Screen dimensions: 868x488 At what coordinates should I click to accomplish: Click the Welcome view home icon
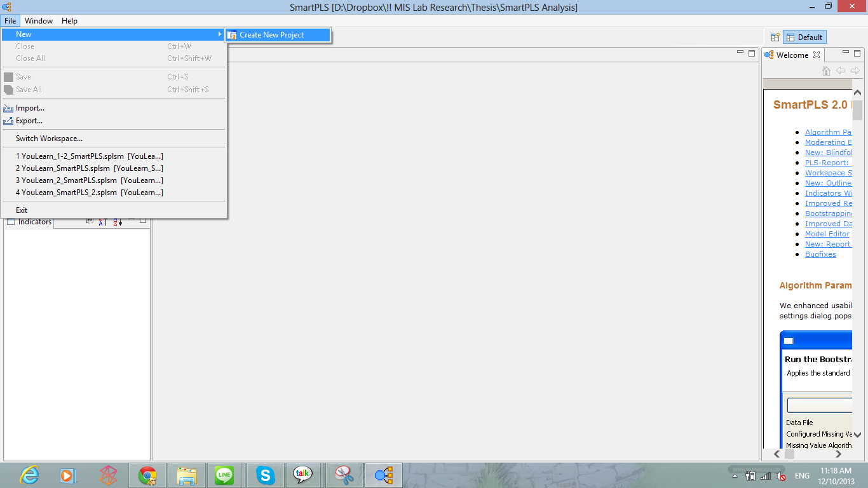click(x=826, y=71)
